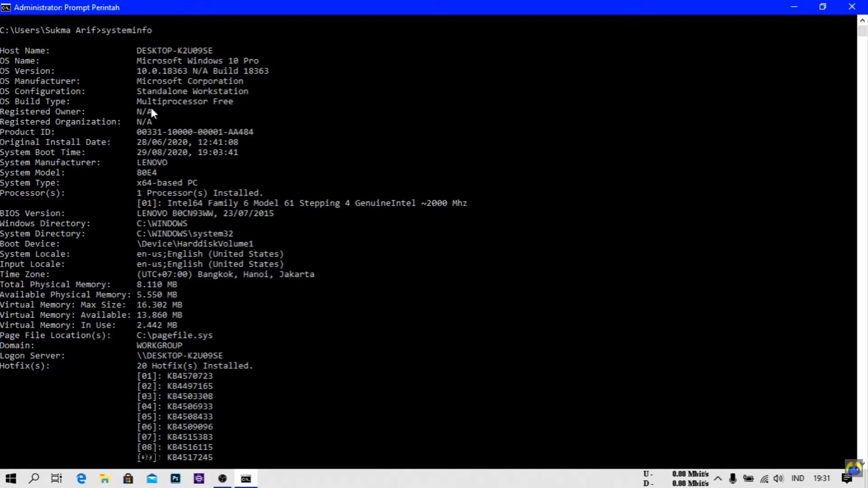Open Command Prompt title bar system icon
The image size is (868, 488).
pos(6,7)
